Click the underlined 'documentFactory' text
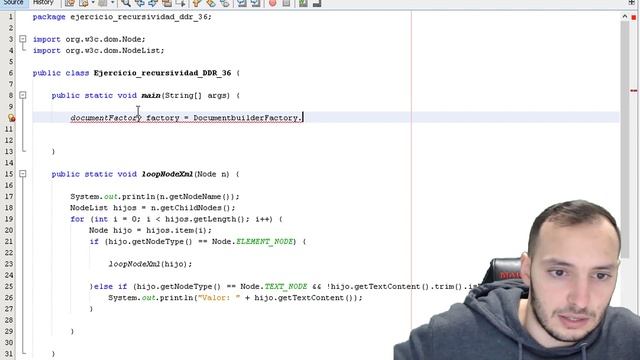The width and height of the screenshot is (640, 360). coord(105,118)
